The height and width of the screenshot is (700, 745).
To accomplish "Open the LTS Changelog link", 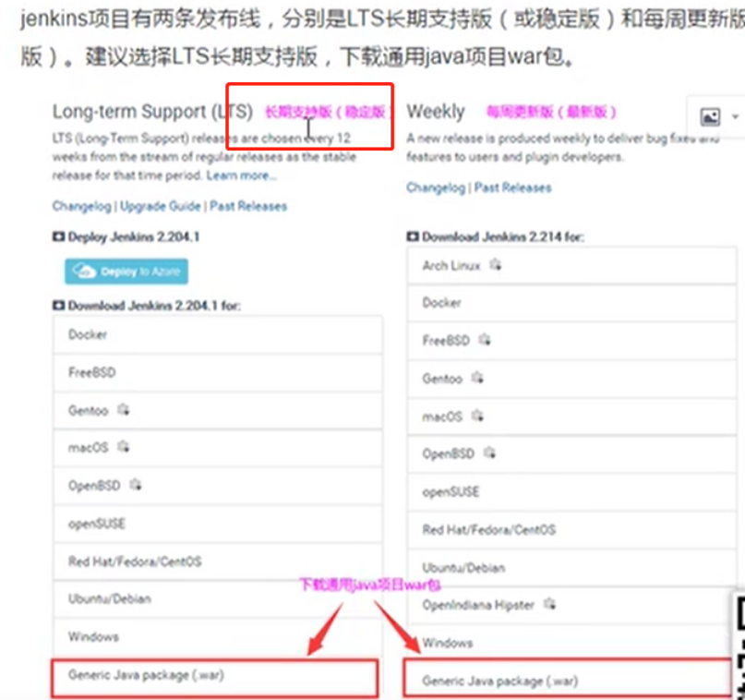I will tap(82, 206).
